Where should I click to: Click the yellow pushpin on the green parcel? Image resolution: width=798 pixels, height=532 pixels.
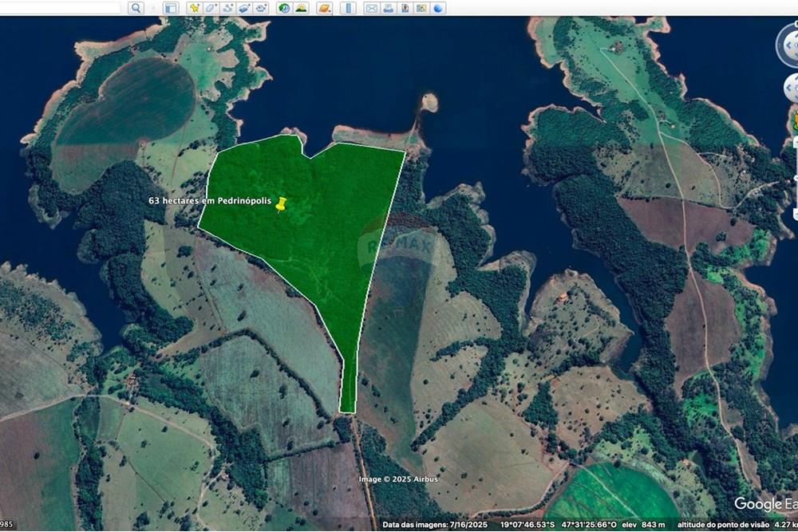coord(280,205)
